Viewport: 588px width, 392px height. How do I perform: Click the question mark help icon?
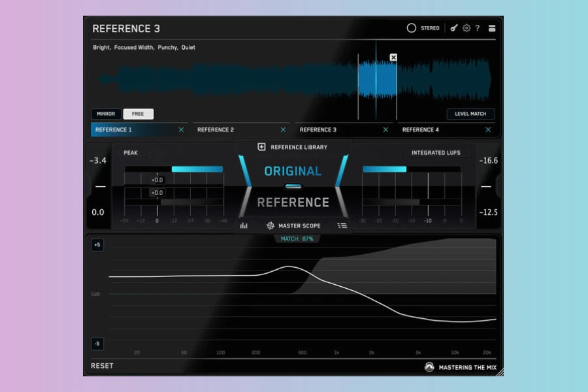click(478, 28)
